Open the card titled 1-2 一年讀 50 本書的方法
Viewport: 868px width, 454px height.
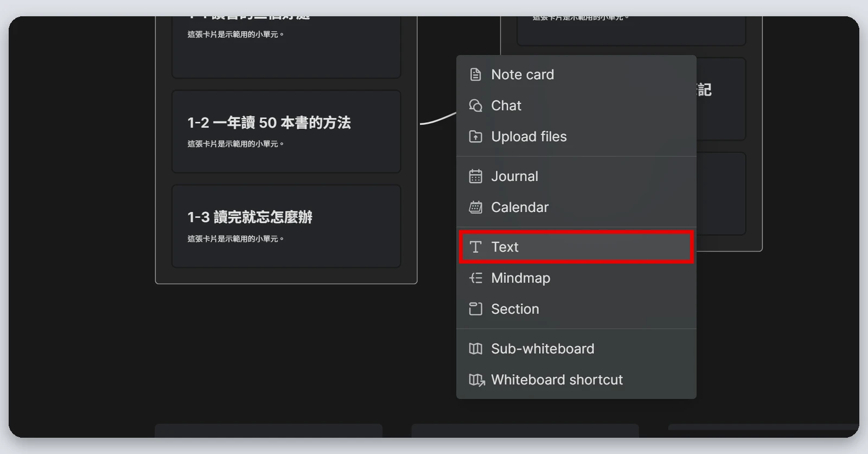286,132
